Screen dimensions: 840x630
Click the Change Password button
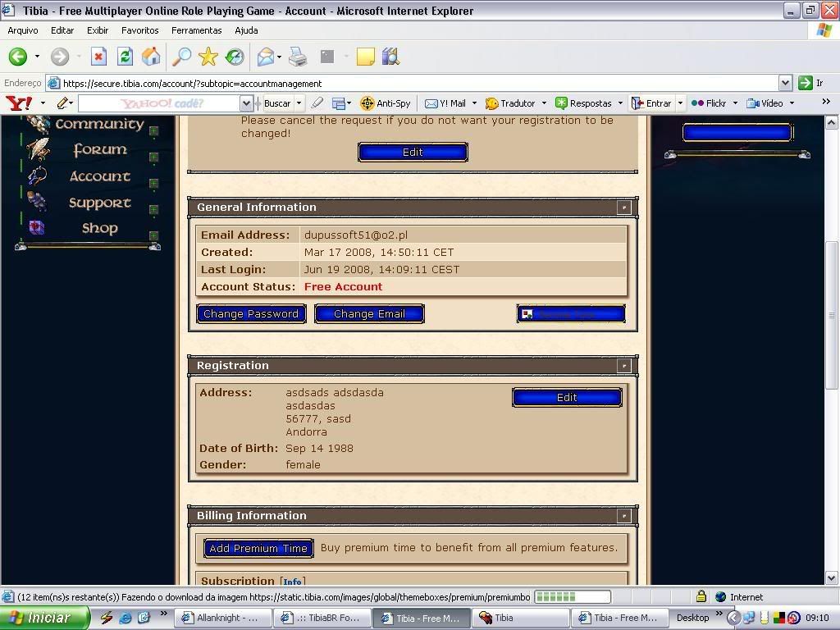(x=251, y=314)
